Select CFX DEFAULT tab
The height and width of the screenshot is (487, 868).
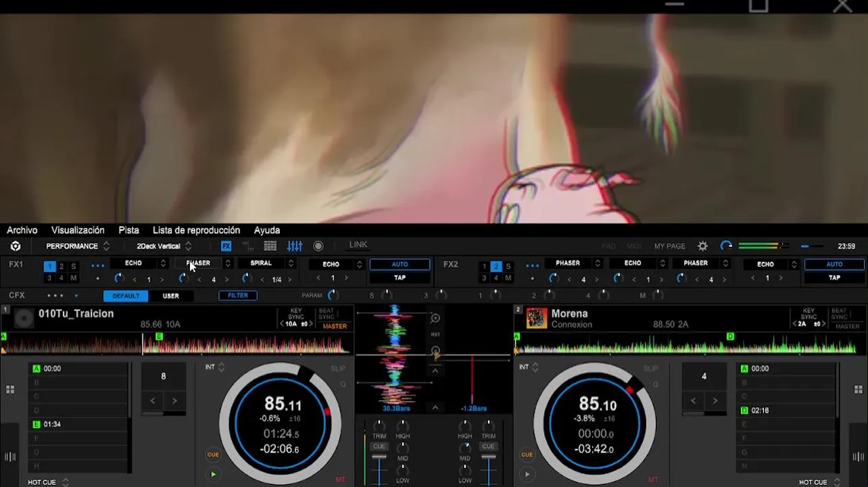(126, 296)
